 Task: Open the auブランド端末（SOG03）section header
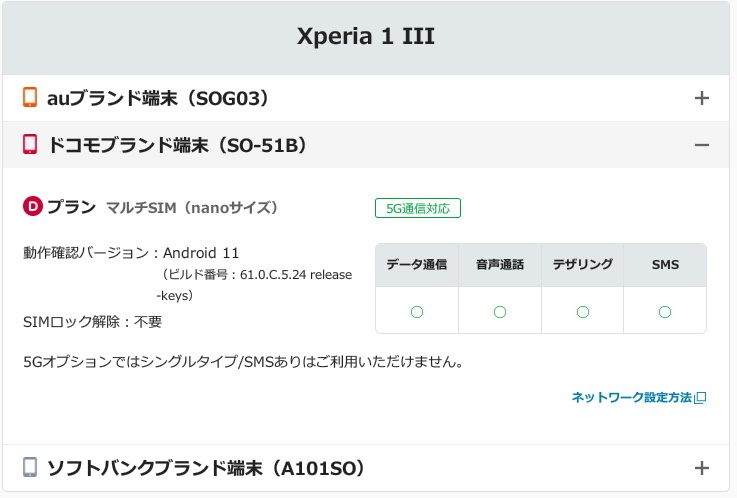click(x=158, y=98)
